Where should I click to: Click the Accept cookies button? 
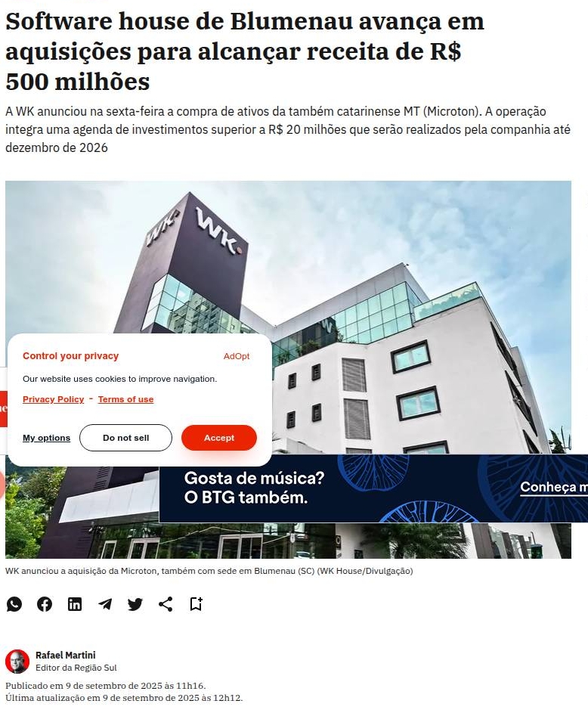[219, 438]
